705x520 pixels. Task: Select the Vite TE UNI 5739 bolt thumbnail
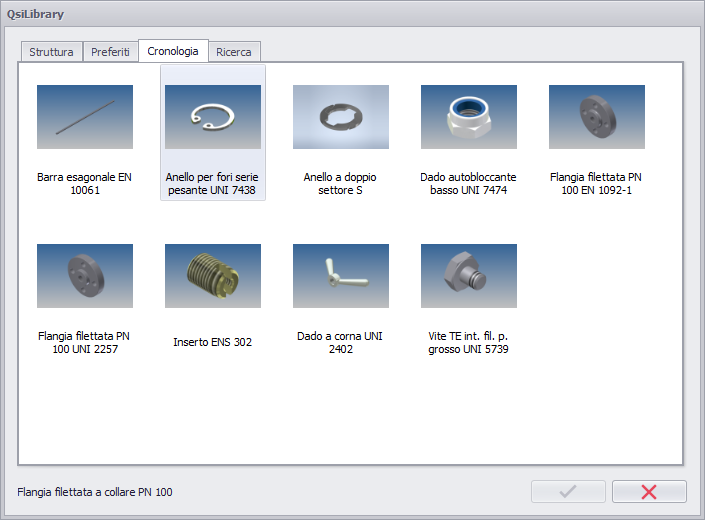[469, 276]
